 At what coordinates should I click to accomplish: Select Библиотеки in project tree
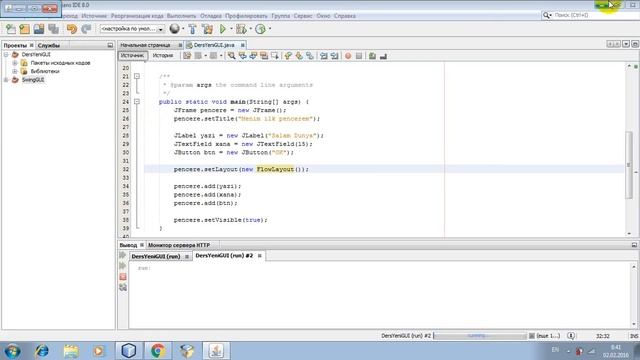(x=45, y=71)
